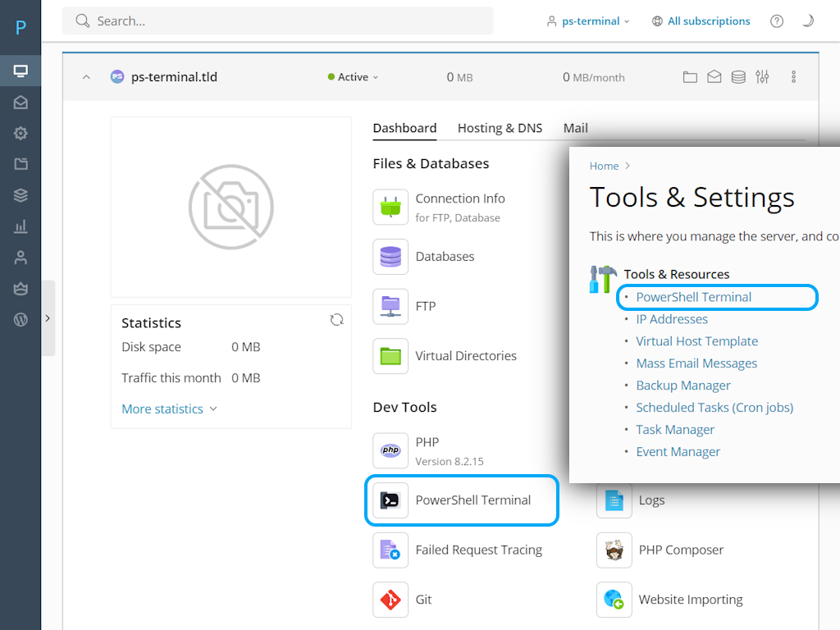Click the File Manager folder icon in domain header
The width and height of the screenshot is (840, 630).
pyautogui.click(x=690, y=77)
